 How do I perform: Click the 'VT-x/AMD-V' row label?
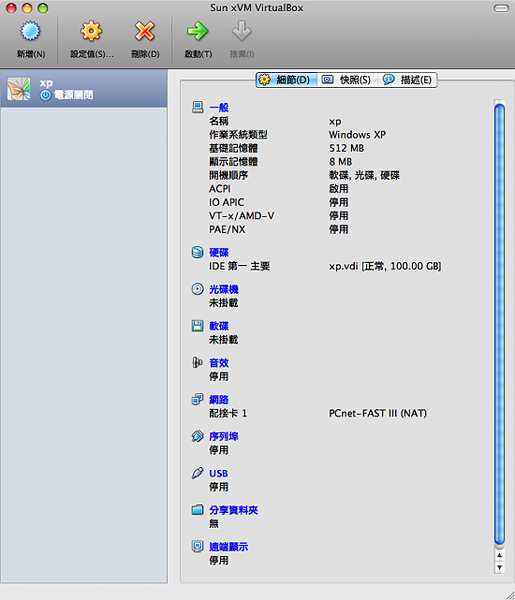pyautogui.click(x=241, y=216)
